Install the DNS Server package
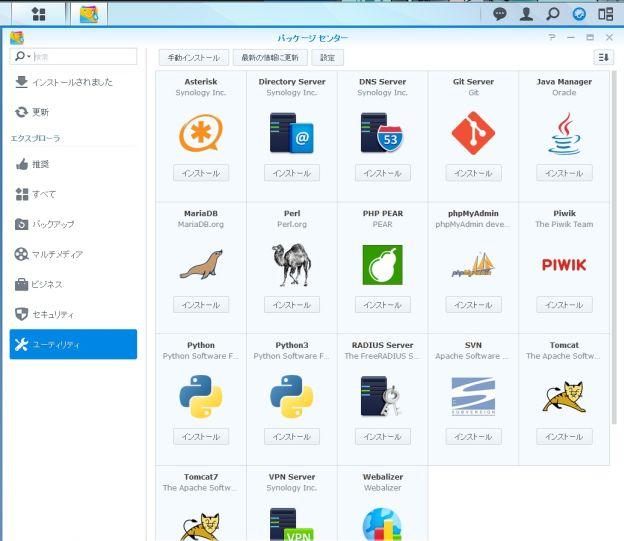 [382, 173]
